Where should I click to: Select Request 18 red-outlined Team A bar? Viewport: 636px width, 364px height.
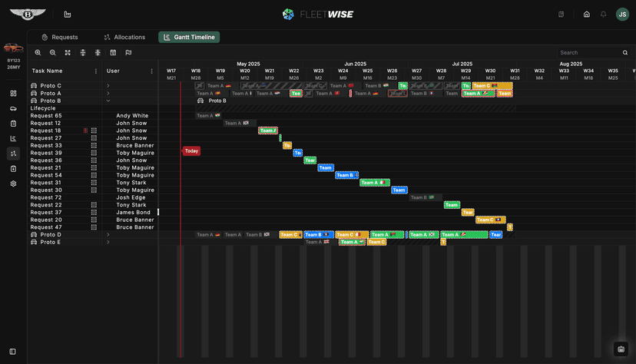(268, 131)
